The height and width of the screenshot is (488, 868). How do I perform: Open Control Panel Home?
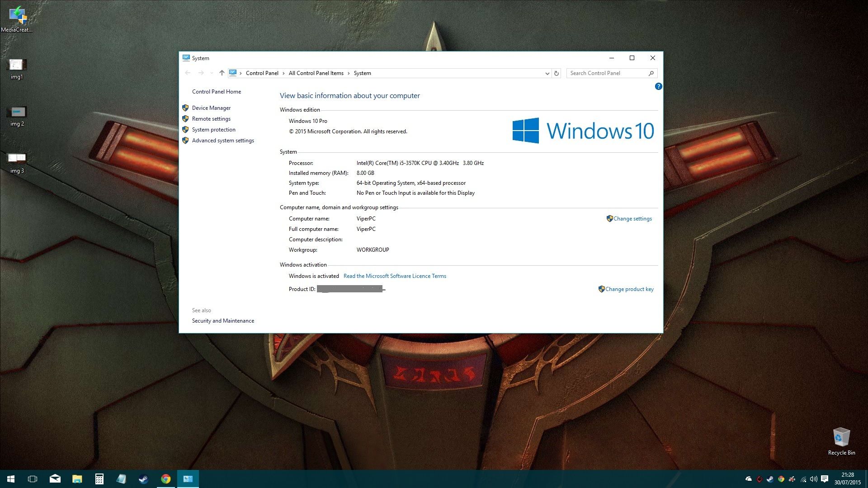coord(217,92)
